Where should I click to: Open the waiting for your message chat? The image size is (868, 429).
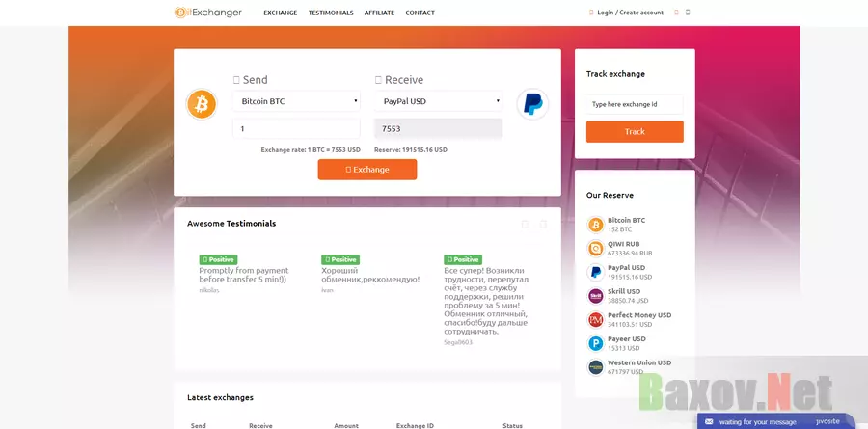pos(758,422)
